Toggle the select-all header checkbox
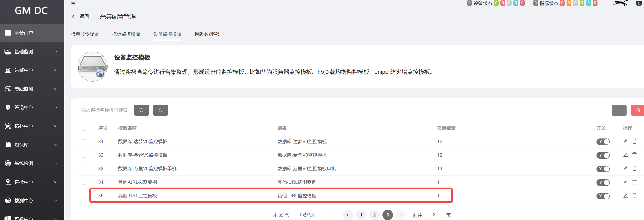 84,128
